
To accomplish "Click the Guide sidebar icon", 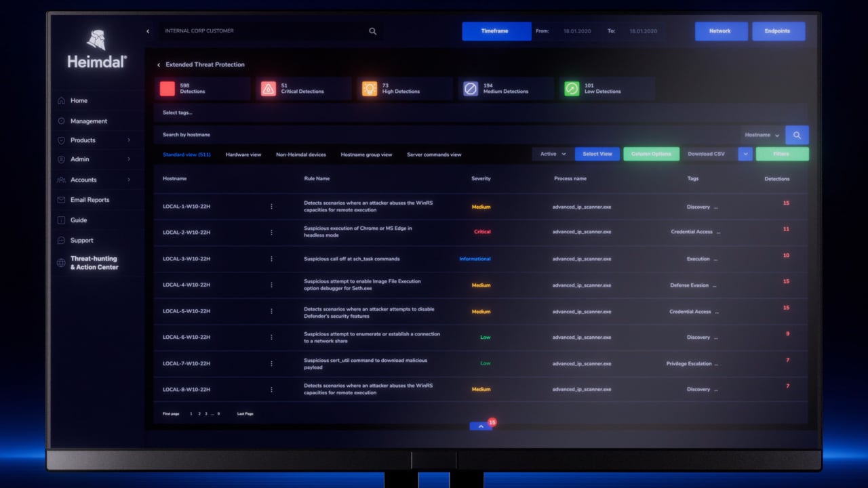I will click(61, 220).
